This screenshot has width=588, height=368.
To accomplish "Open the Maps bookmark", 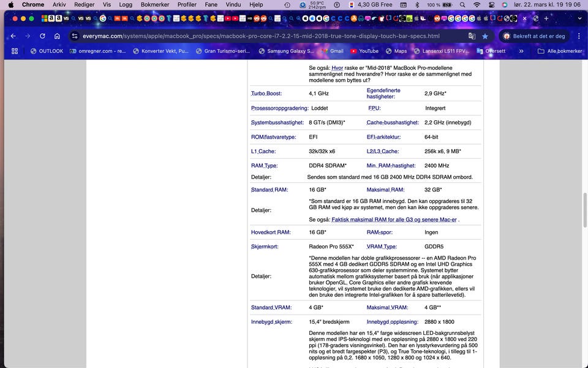I will 396,51.
